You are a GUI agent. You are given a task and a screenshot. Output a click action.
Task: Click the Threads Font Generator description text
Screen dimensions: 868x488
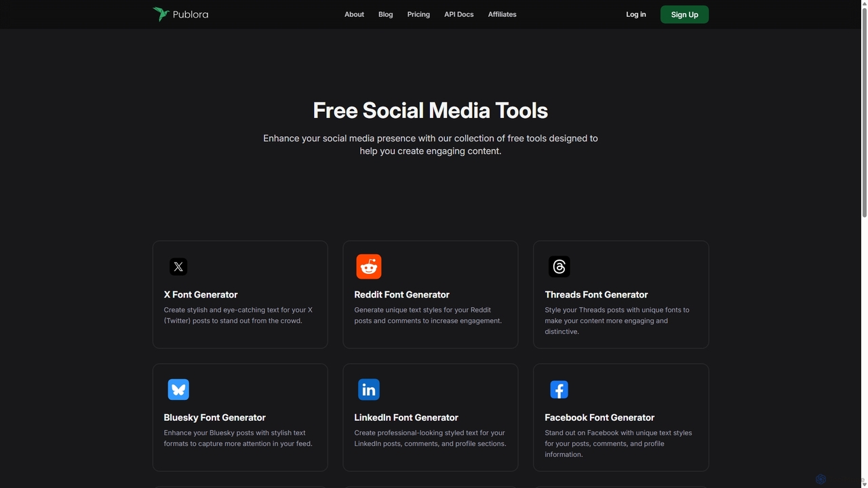(617, 321)
